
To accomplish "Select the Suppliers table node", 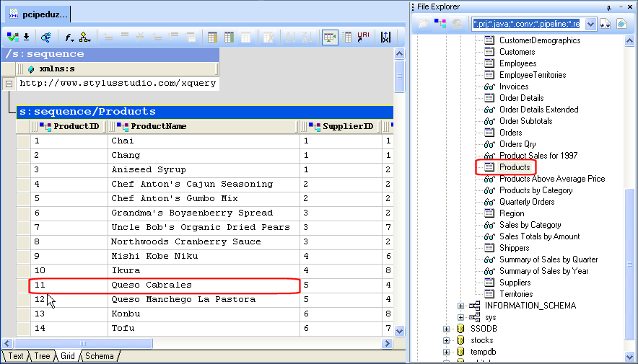I will 515,283.
